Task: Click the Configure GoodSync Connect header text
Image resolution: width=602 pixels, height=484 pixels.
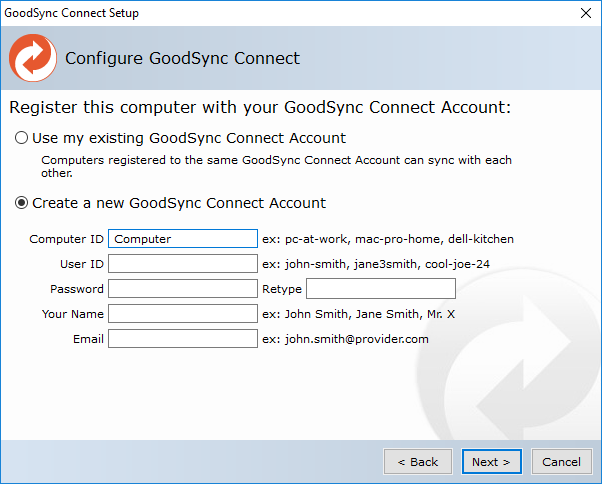Action: [182, 59]
